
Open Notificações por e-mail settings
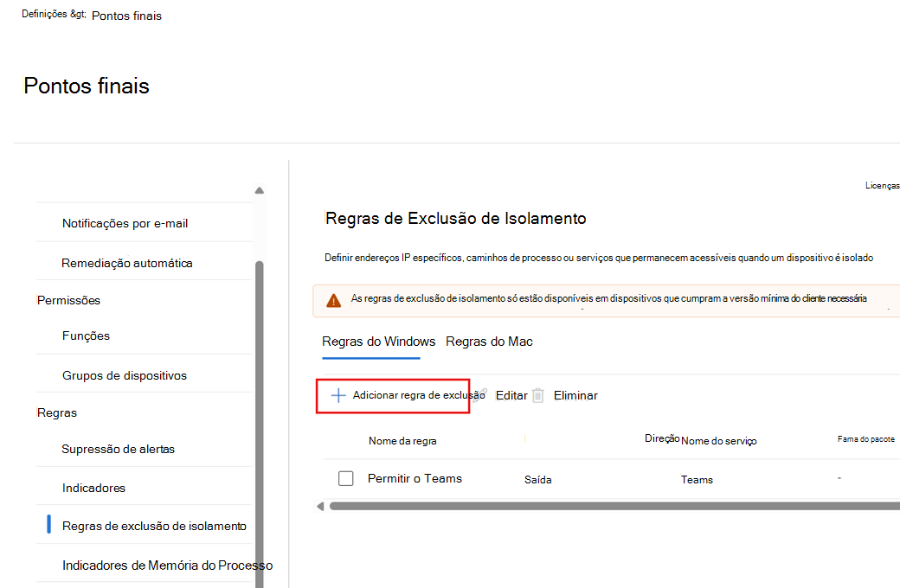click(x=124, y=222)
